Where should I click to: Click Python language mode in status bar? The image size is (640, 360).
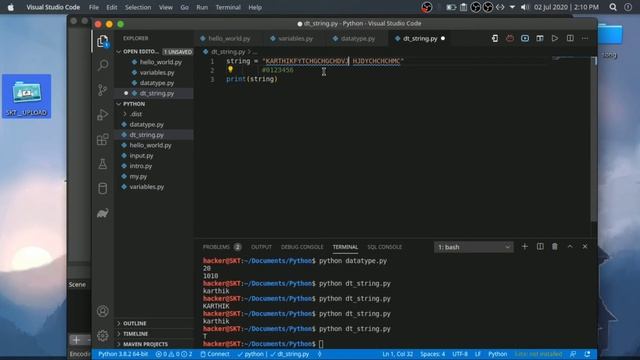point(498,354)
